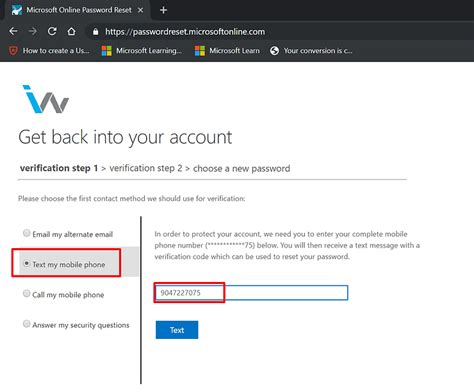Select 'Text my mobile phone' radio option
474x392 pixels.
tap(27, 263)
